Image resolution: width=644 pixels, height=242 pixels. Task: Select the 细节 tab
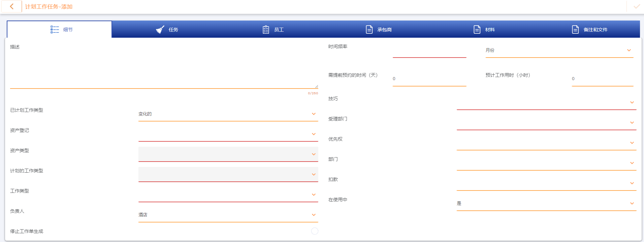[x=59, y=29]
